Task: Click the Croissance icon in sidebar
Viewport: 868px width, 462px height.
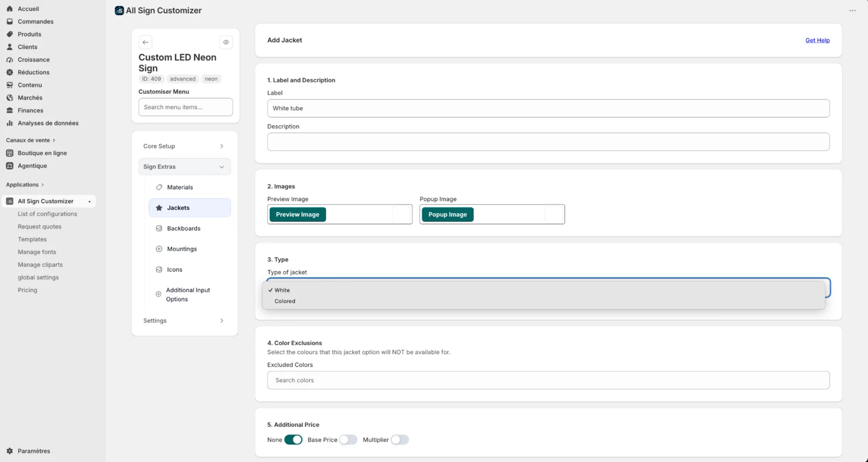Action: click(x=9, y=60)
